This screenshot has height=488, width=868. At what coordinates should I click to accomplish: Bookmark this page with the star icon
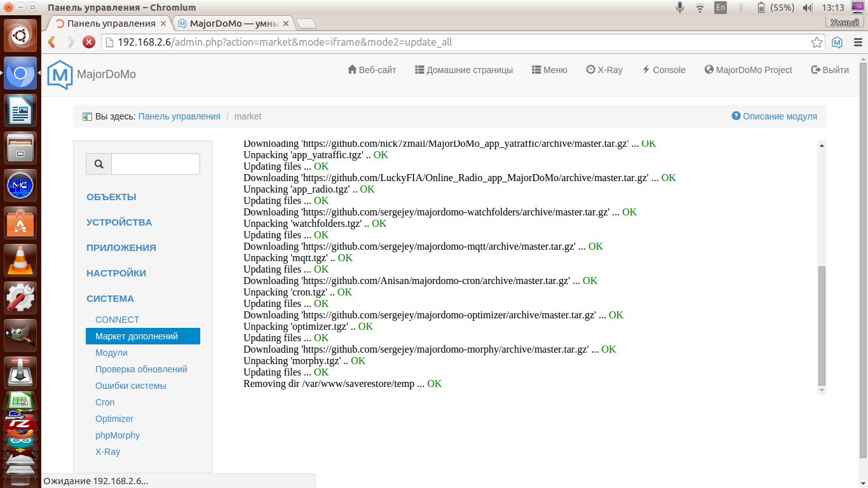point(817,43)
